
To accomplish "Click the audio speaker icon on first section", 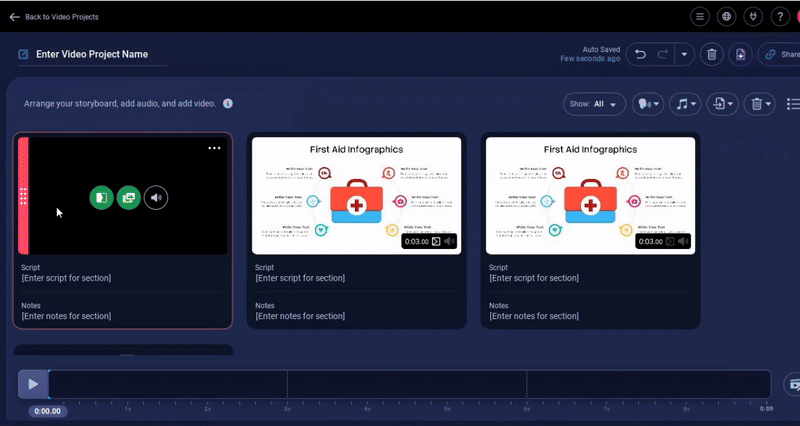I will click(x=156, y=198).
